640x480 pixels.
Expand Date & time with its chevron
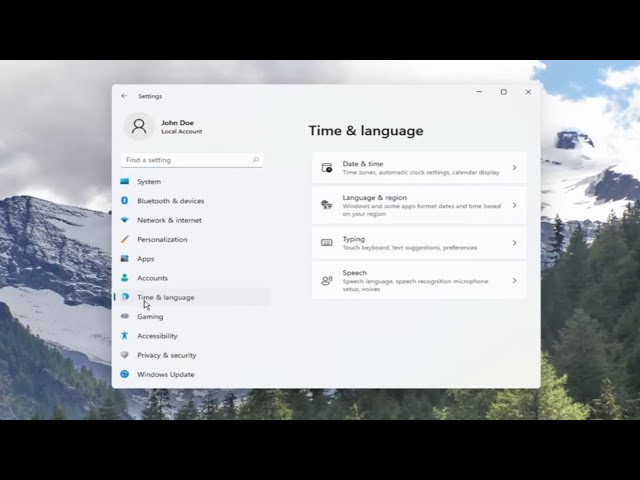[515, 168]
